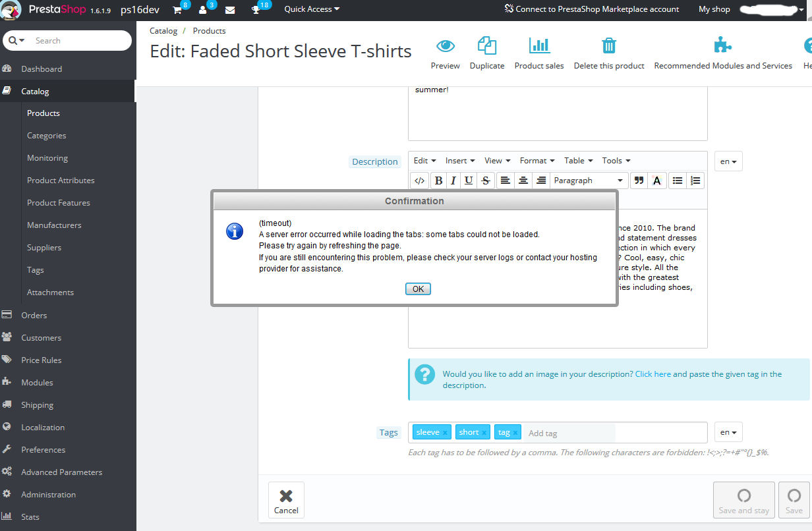Remove the 'sleeve' tag
812x531 pixels.
(445, 433)
